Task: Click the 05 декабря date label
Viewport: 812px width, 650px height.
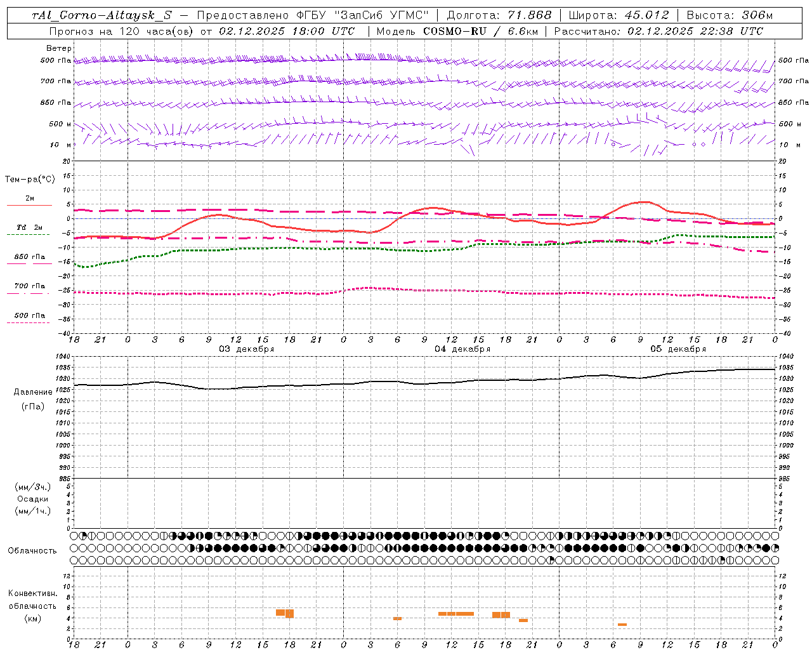Action: (678, 349)
